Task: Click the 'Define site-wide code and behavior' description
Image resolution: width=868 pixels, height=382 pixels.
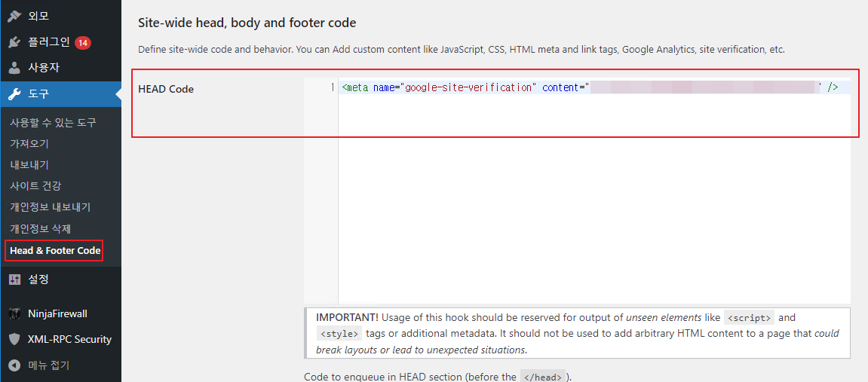Action: (461, 49)
